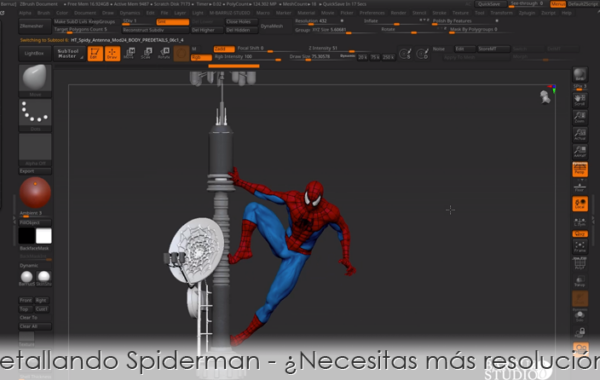Click the QuickSave button
The image size is (600, 380).
click(490, 4)
